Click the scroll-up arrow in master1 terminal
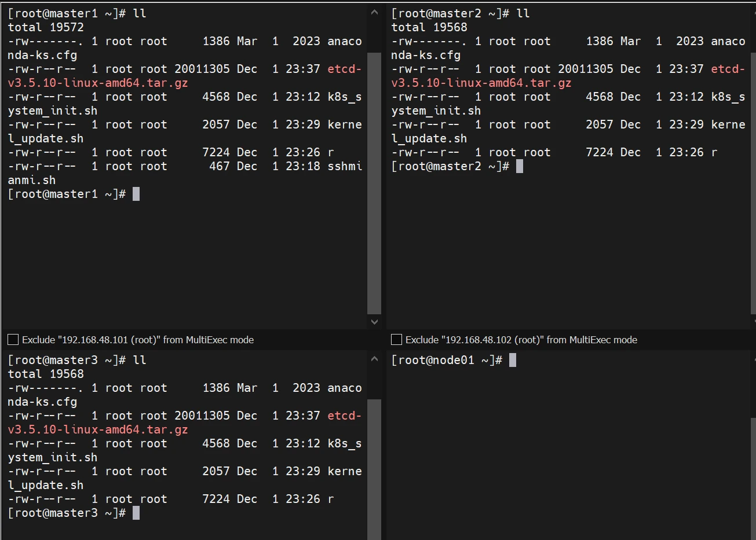 374,13
